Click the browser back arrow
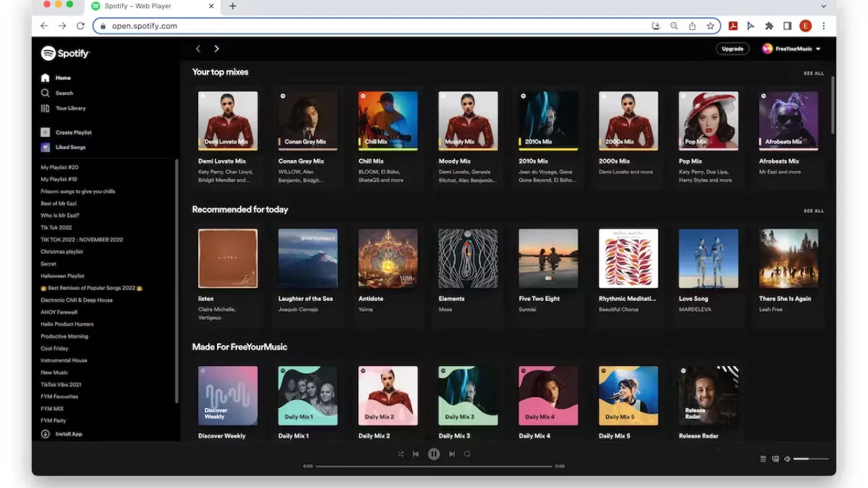Viewport: 868px width, 488px height. (x=44, y=26)
